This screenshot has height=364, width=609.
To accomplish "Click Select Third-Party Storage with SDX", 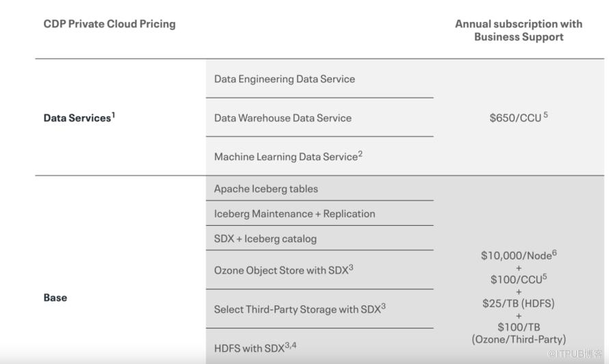I will [x=297, y=309].
